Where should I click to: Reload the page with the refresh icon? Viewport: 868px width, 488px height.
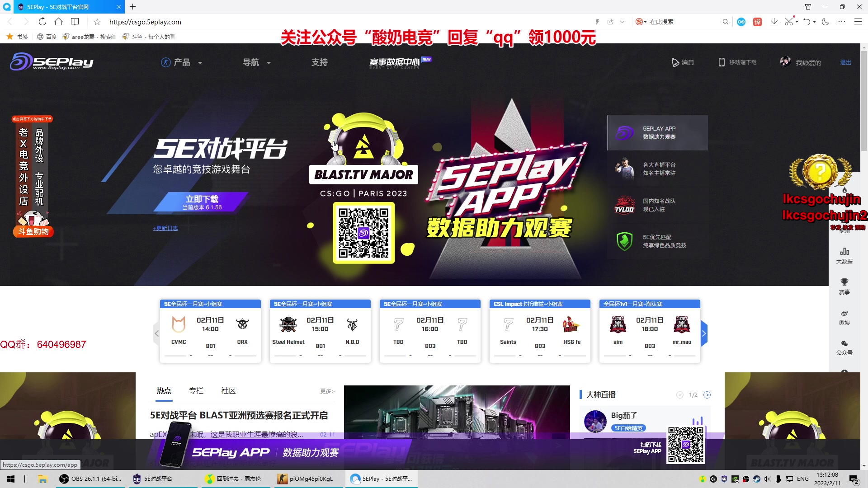pyautogui.click(x=42, y=22)
